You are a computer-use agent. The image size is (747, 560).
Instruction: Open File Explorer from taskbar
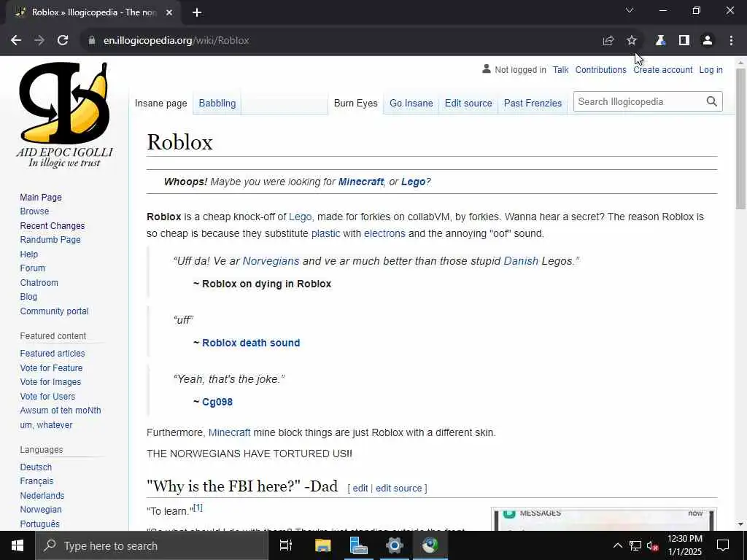click(x=323, y=545)
